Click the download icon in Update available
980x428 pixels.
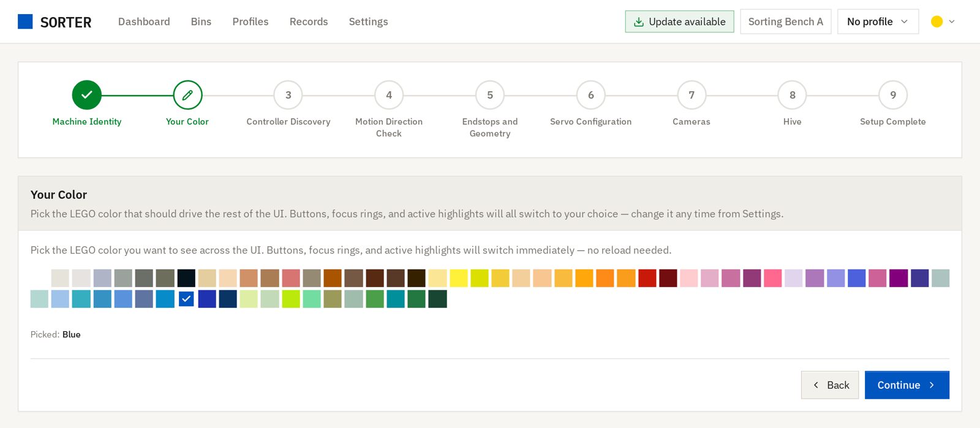[638, 21]
